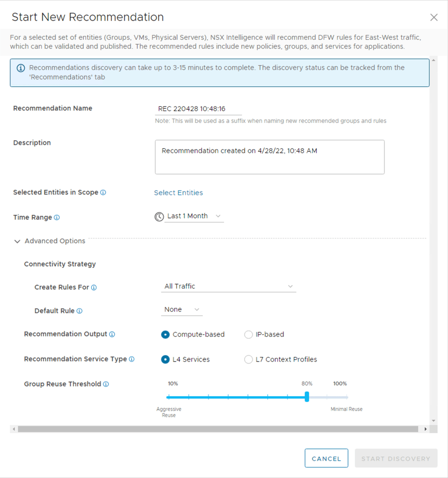Select the IP-based radio option
This screenshot has height=478, width=448.
tap(249, 335)
